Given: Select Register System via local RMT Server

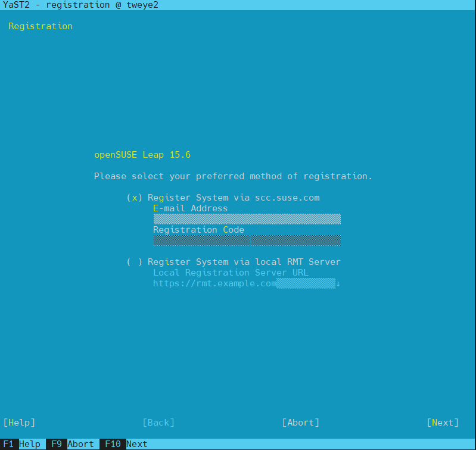Looking at the screenshot, I should [234, 262].
